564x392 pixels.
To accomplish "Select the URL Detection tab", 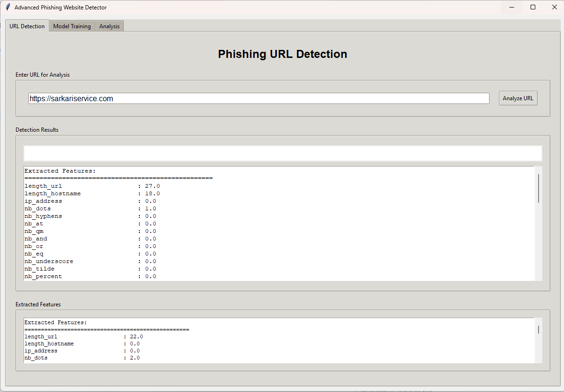I will (27, 26).
